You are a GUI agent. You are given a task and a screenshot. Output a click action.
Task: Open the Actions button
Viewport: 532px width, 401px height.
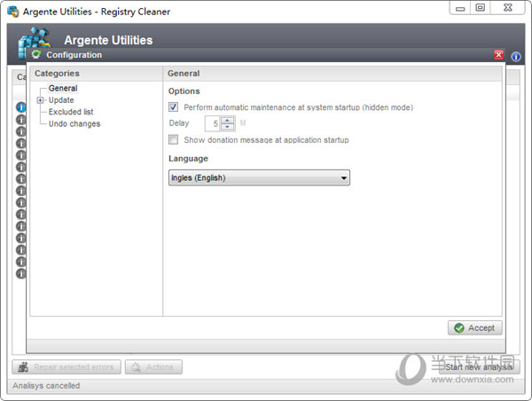(x=153, y=367)
